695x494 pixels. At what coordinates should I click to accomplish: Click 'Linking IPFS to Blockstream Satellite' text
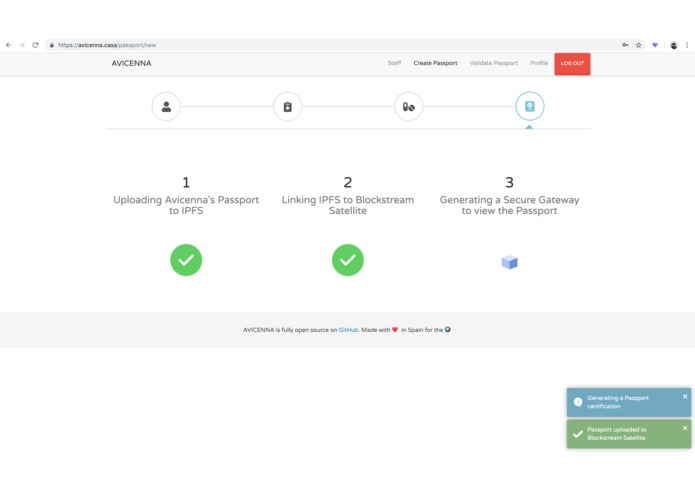point(348,205)
